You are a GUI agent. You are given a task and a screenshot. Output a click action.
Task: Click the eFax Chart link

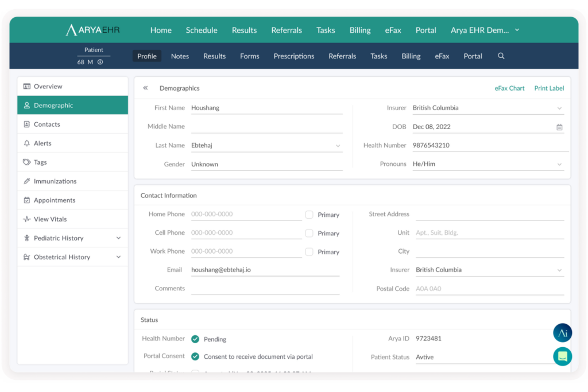[509, 88]
